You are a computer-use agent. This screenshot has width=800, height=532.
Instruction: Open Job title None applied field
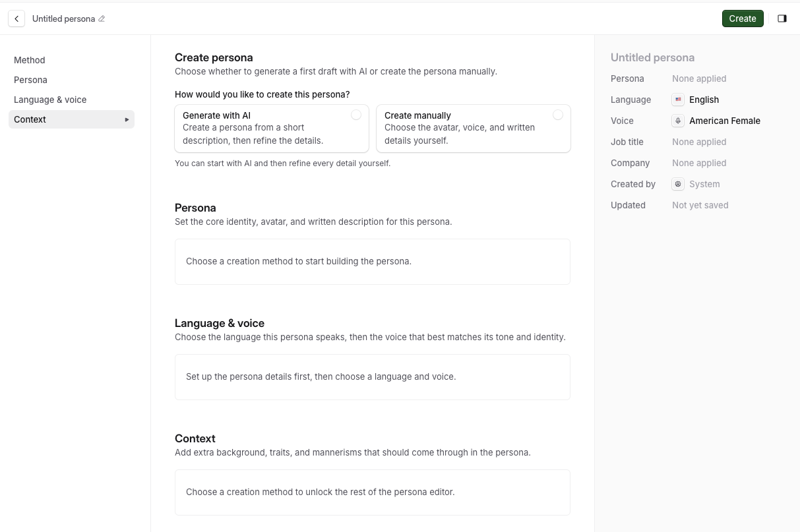point(699,142)
